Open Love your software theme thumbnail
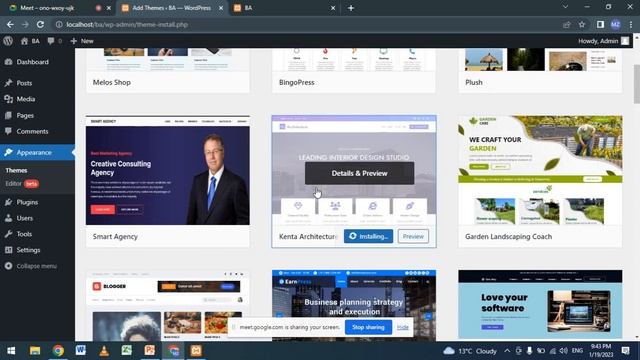Image resolution: width=640 pixels, height=360 pixels. 540,304
